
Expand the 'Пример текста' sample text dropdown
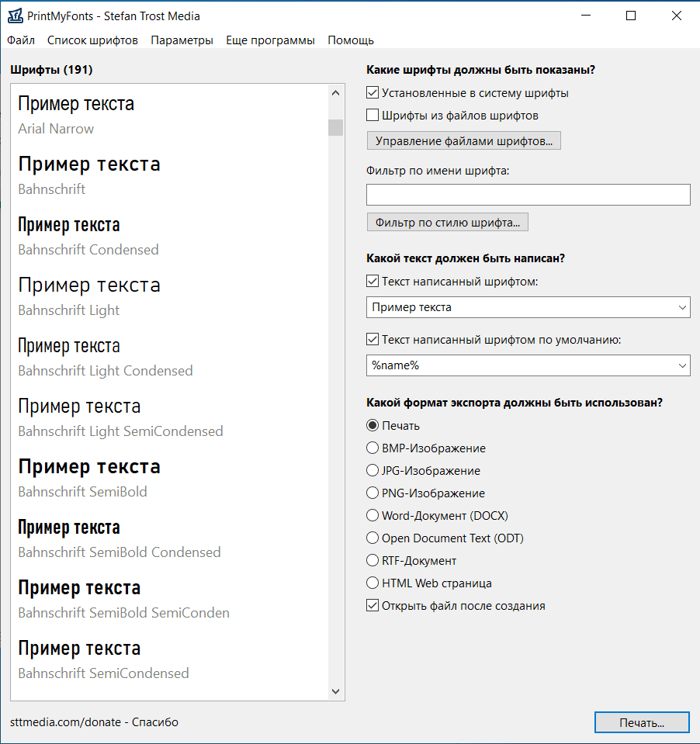[682, 307]
